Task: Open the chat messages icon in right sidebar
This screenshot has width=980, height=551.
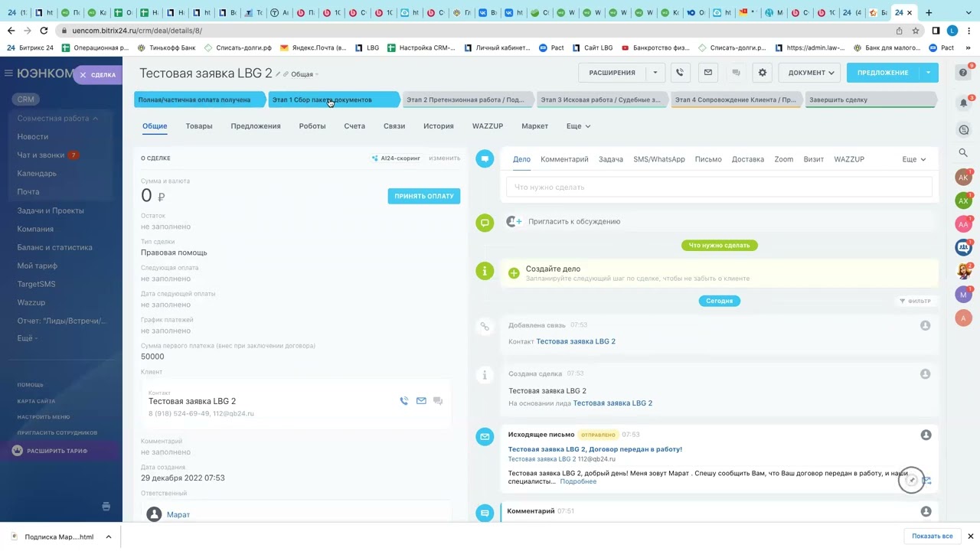Action: click(963, 129)
